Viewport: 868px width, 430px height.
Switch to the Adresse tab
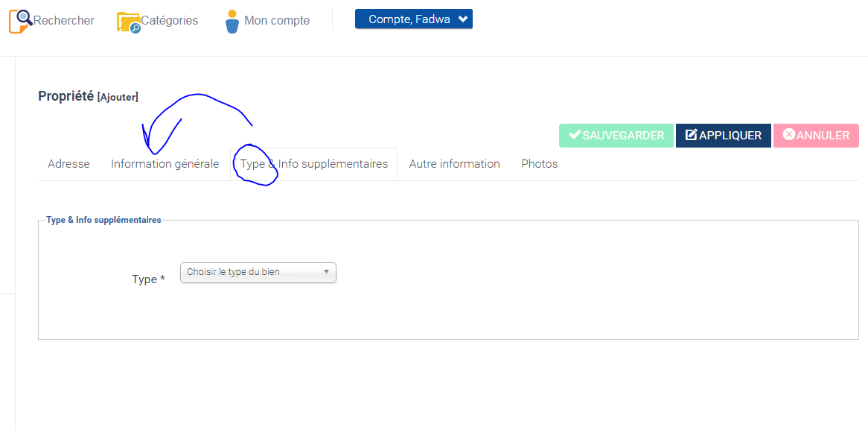click(68, 164)
